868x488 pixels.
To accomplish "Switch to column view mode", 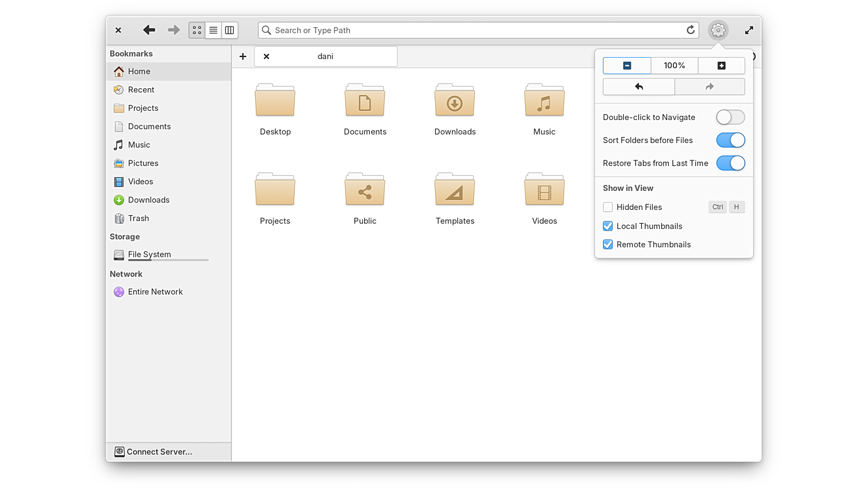I will tap(230, 30).
